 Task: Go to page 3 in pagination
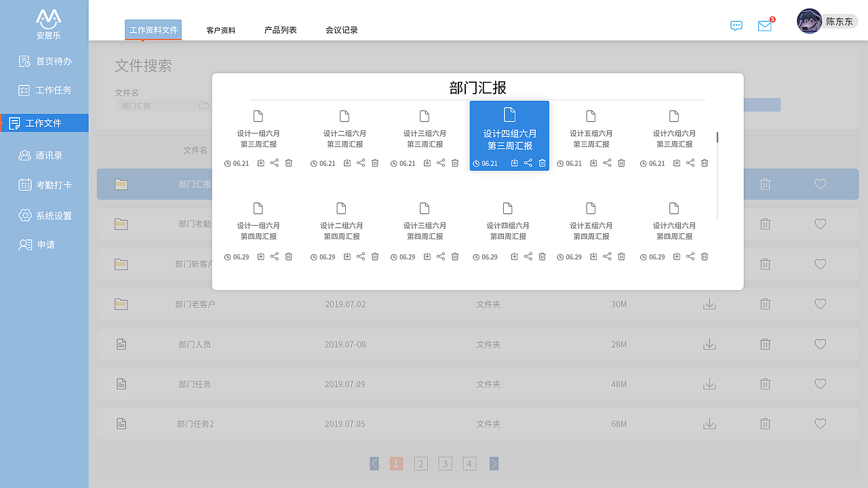pyautogui.click(x=445, y=464)
